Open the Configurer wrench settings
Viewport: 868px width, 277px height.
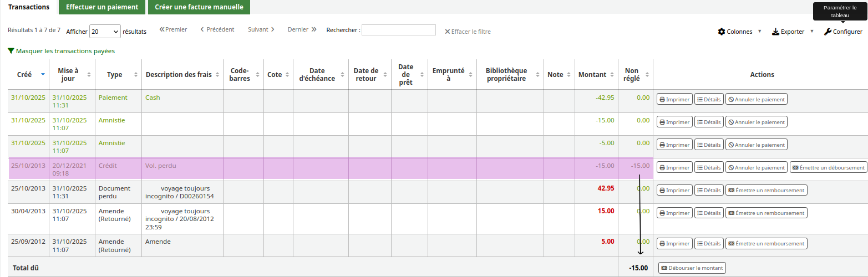pyautogui.click(x=843, y=32)
